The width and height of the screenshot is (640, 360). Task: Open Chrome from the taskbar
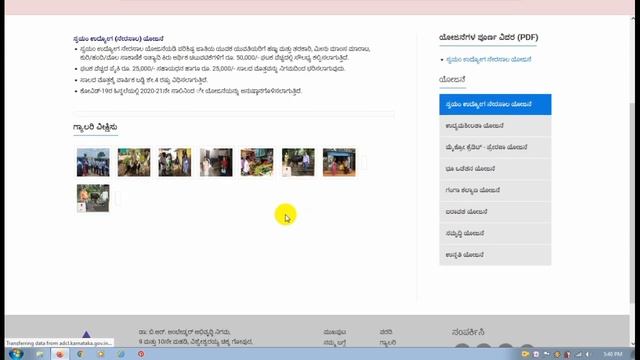(80, 354)
